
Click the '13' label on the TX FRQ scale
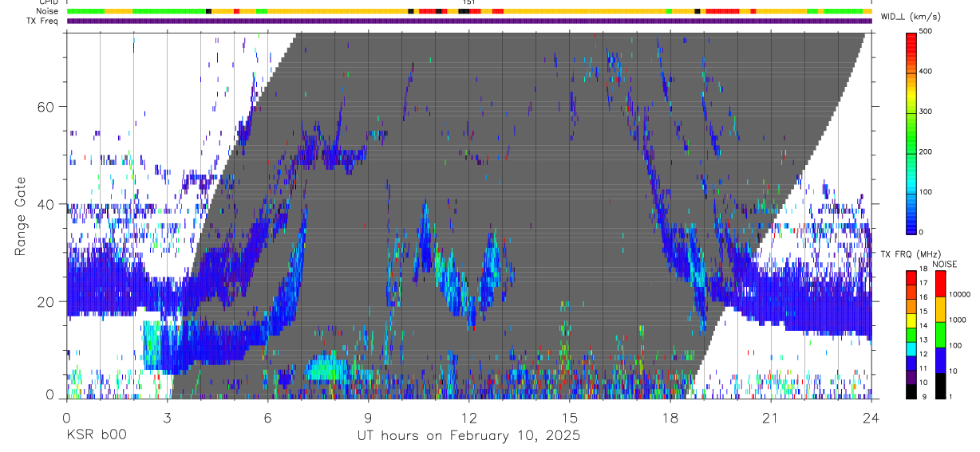point(923,340)
